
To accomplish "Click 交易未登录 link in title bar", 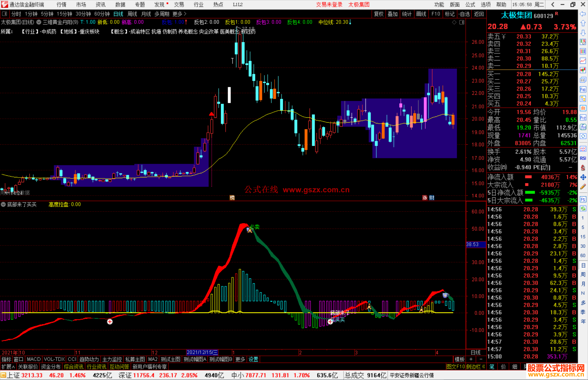I will click(x=329, y=5).
